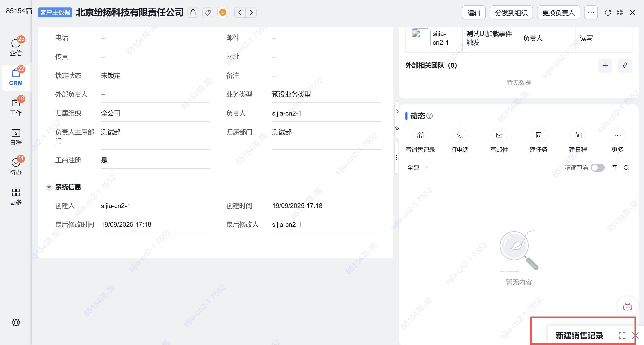
Task: Collapse right panel with chevron arrow
Action: (397, 111)
